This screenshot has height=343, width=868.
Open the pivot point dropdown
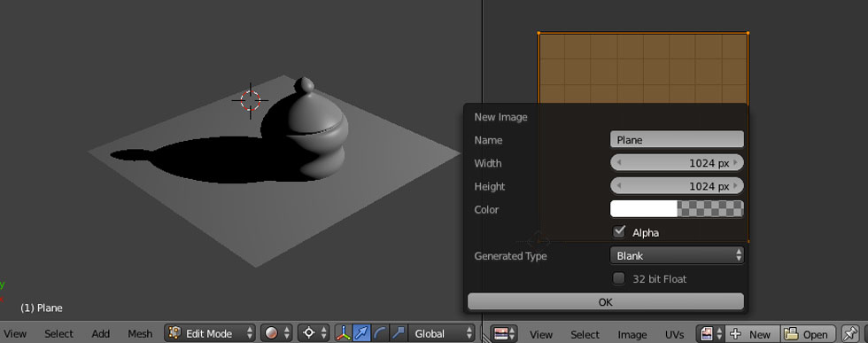314,333
